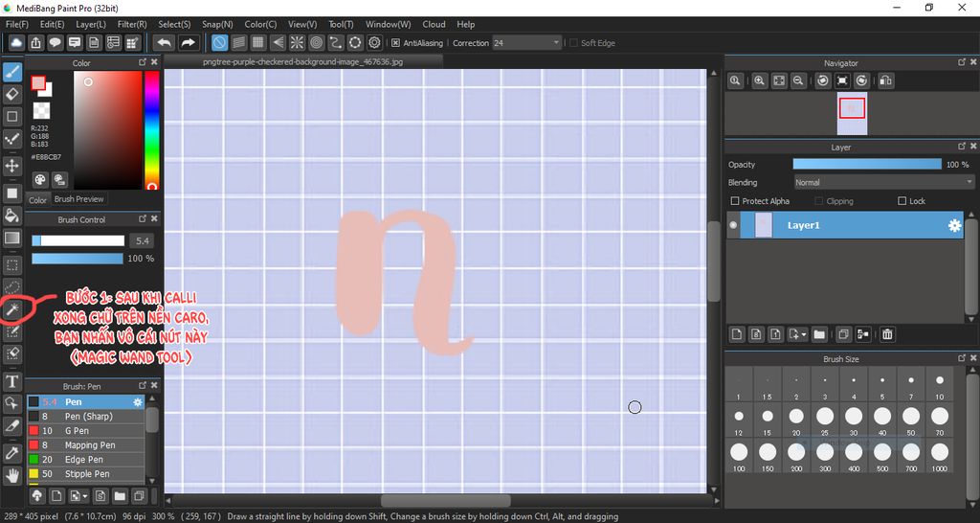Turn snap off with the blue icon

[x=219, y=42]
